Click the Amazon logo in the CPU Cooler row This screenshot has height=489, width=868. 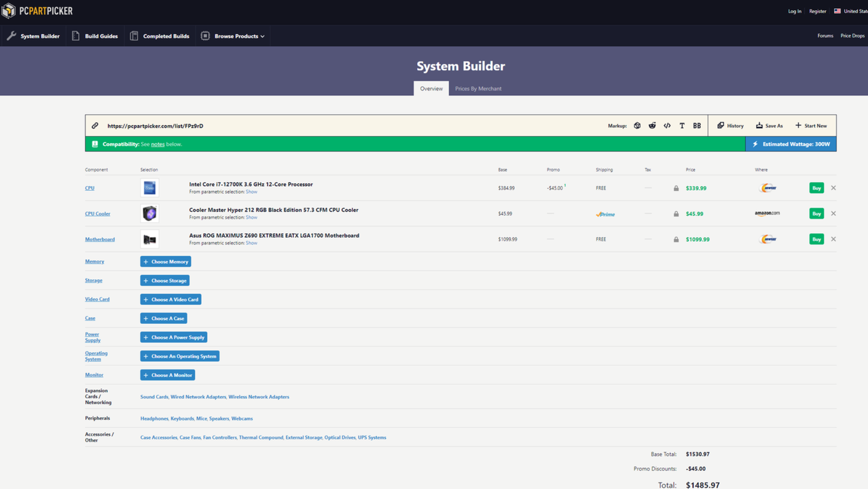click(767, 213)
